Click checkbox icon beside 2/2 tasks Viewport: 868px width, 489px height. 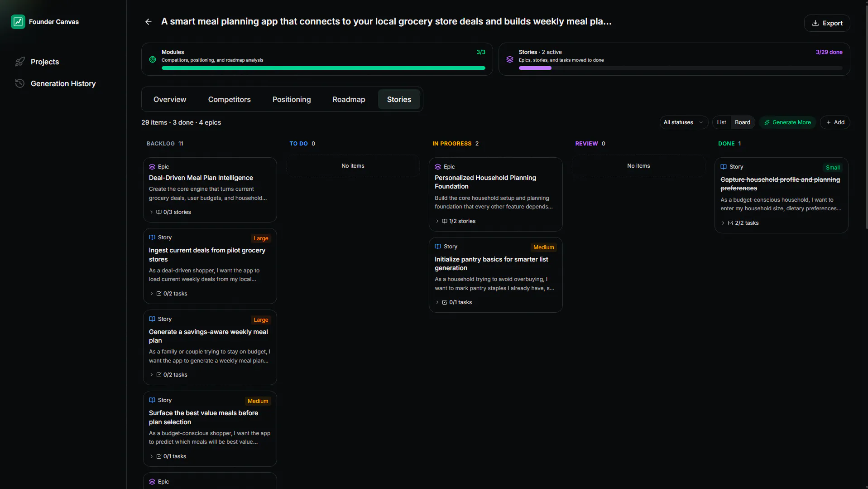point(730,223)
